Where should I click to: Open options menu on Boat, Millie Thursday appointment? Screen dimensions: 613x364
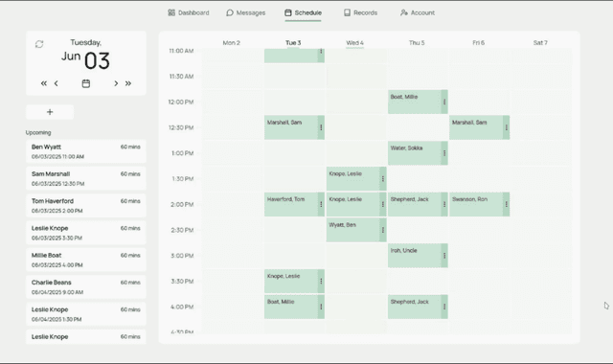pos(444,102)
